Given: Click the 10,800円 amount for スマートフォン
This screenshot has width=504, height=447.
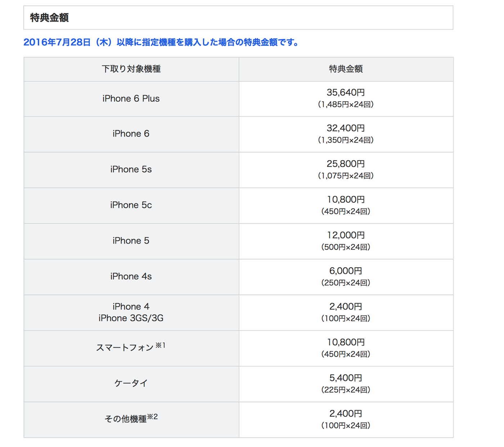Looking at the screenshot, I should point(346,342).
